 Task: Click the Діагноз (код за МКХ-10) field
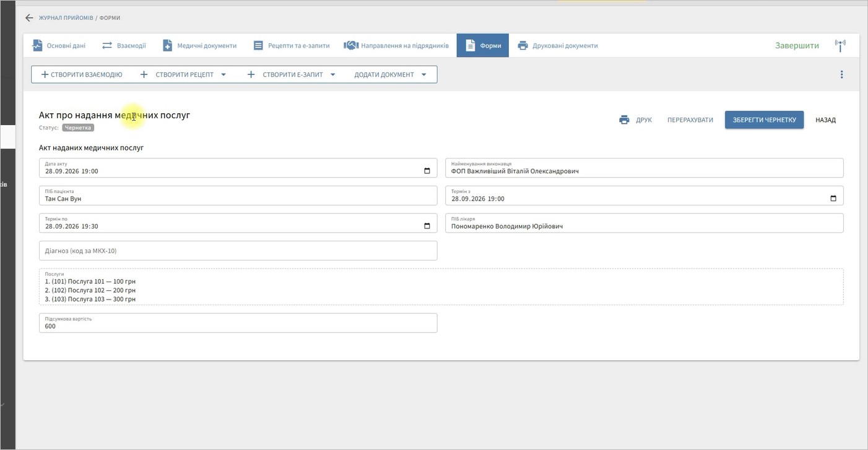click(x=238, y=251)
